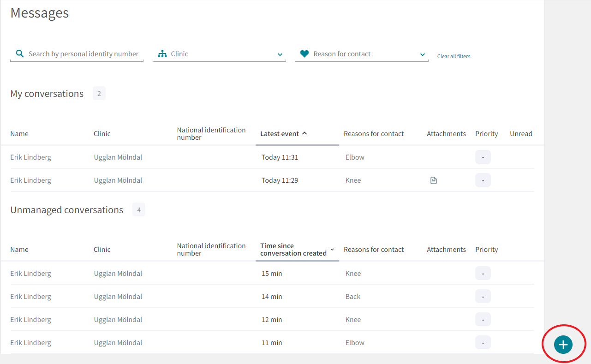Screen dimensions: 591x364
Task: Click the Clear all filters link
Action: pos(454,56)
